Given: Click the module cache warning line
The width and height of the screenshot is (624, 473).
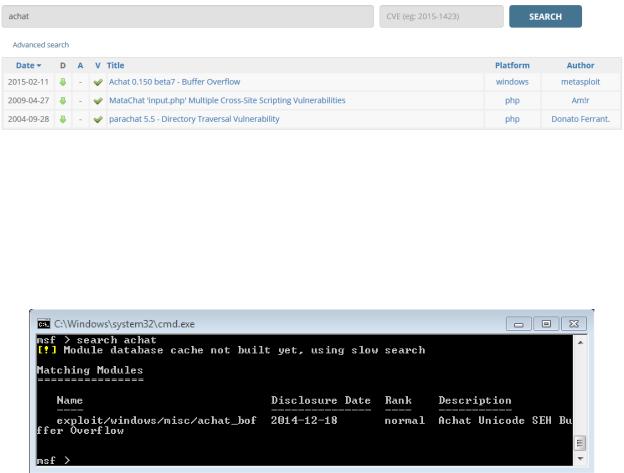Looking at the screenshot, I should (231, 350).
